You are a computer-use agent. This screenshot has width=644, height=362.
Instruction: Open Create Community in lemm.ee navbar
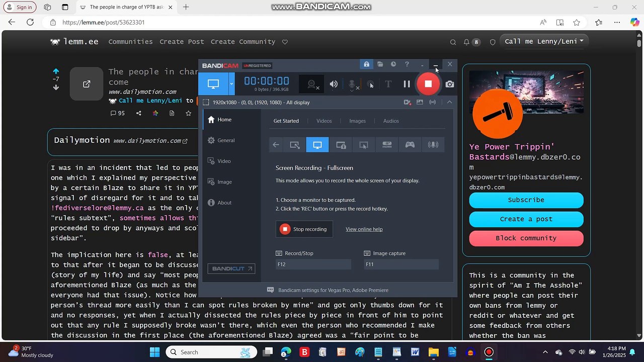pos(243,42)
